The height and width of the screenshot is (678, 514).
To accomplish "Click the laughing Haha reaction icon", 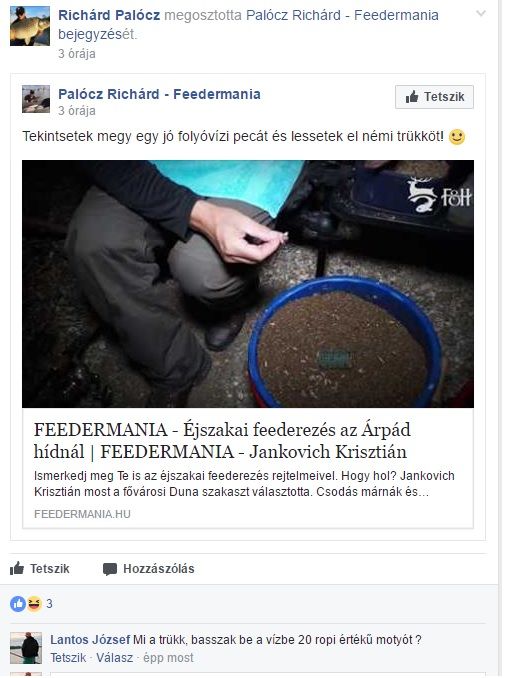I will [34, 604].
